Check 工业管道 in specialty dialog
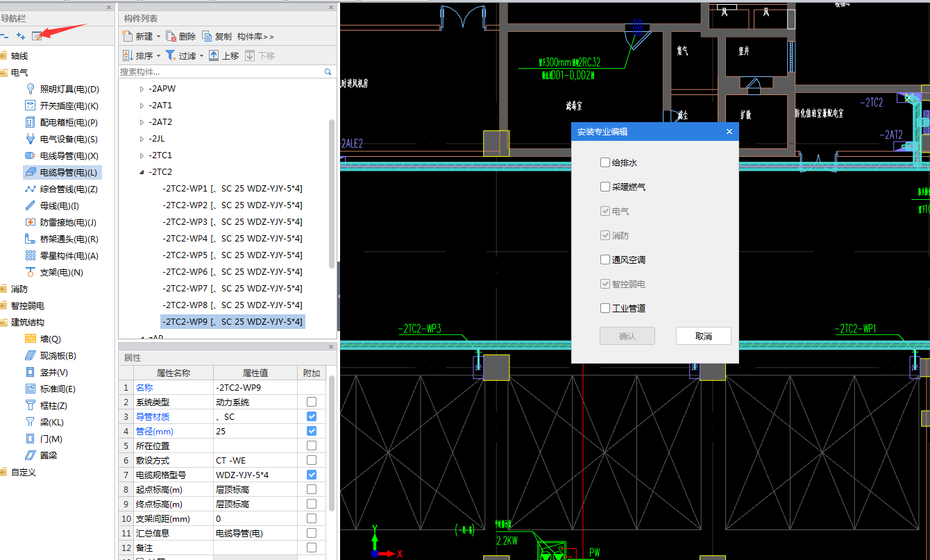The height and width of the screenshot is (560, 930). pos(605,308)
